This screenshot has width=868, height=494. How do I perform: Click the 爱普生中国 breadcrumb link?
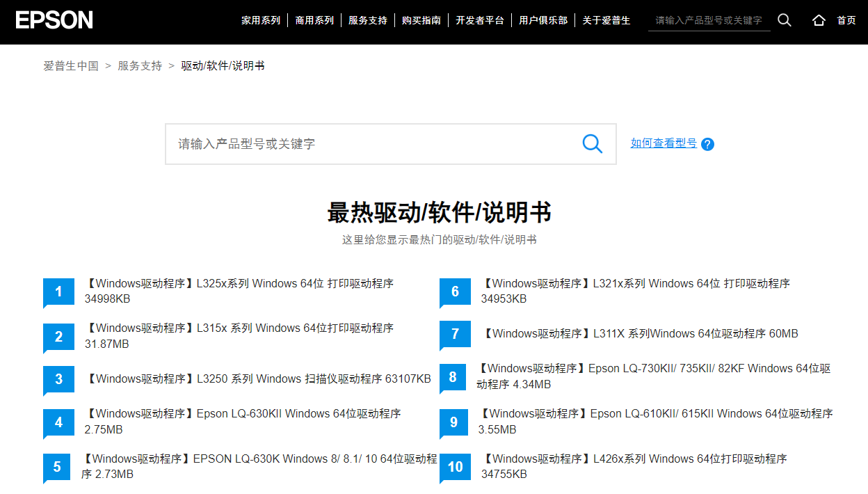click(x=70, y=65)
